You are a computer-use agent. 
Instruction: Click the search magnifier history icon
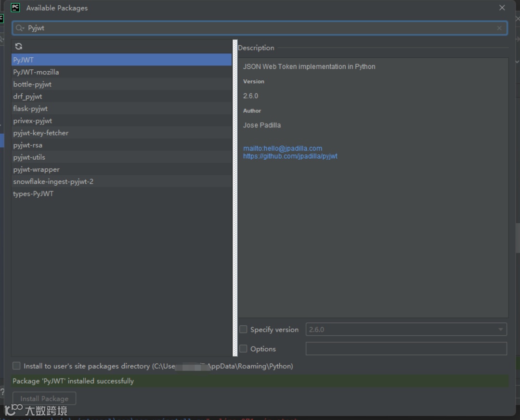(20, 28)
